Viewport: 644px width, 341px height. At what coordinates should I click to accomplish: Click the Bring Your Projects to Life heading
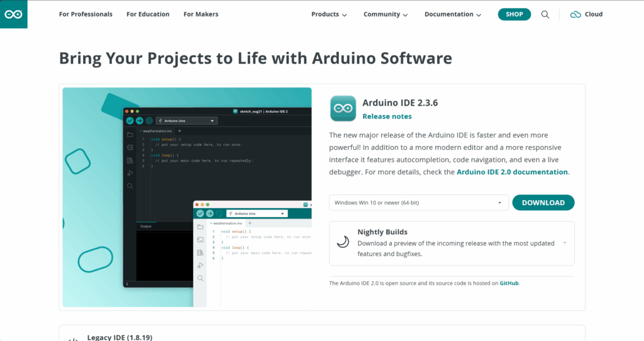(255, 59)
